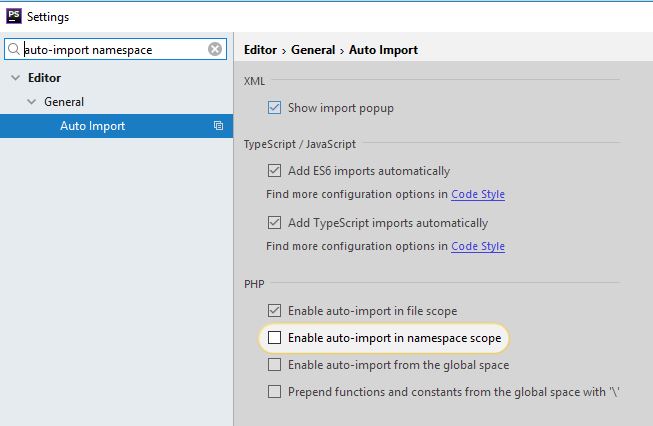Click the General breadcrumb in the header
This screenshot has height=426, width=653.
point(313,50)
